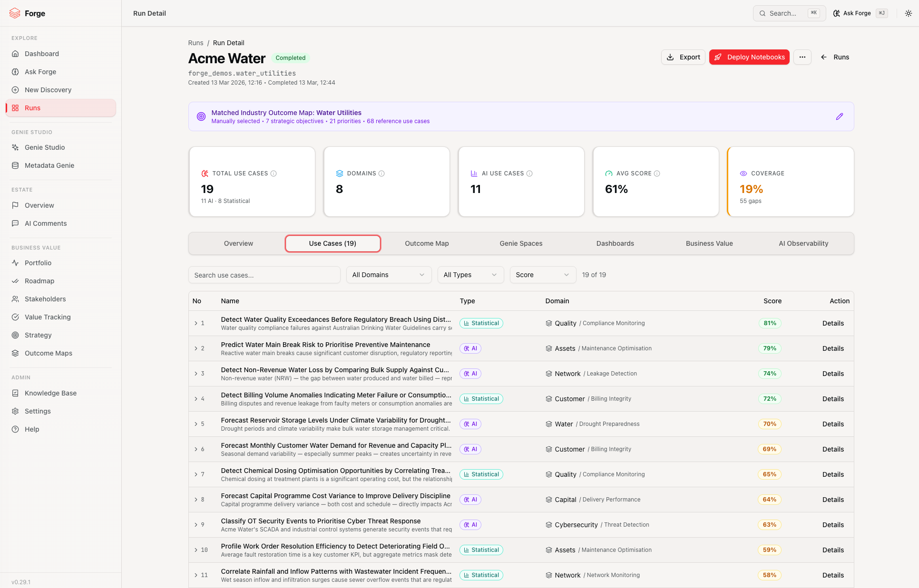Toggle the light/dark theme icon
919x588 pixels.
pos(908,13)
